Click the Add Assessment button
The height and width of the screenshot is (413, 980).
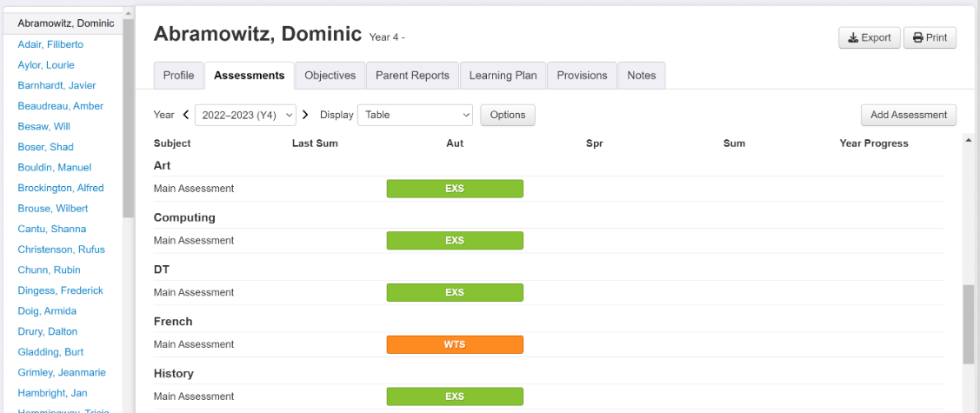(x=909, y=115)
